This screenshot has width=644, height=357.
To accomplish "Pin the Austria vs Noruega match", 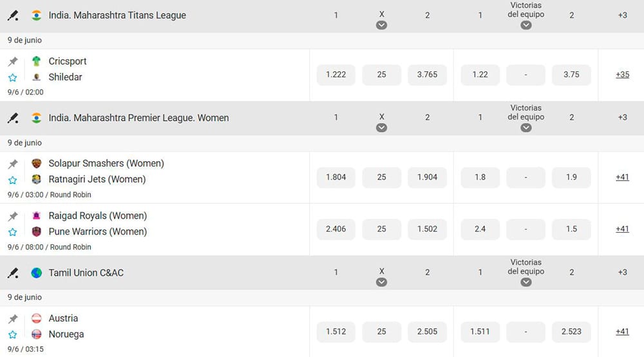I will tap(13, 319).
